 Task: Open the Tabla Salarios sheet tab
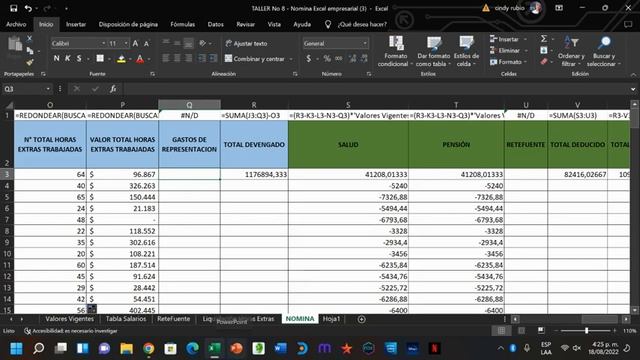pos(126,319)
